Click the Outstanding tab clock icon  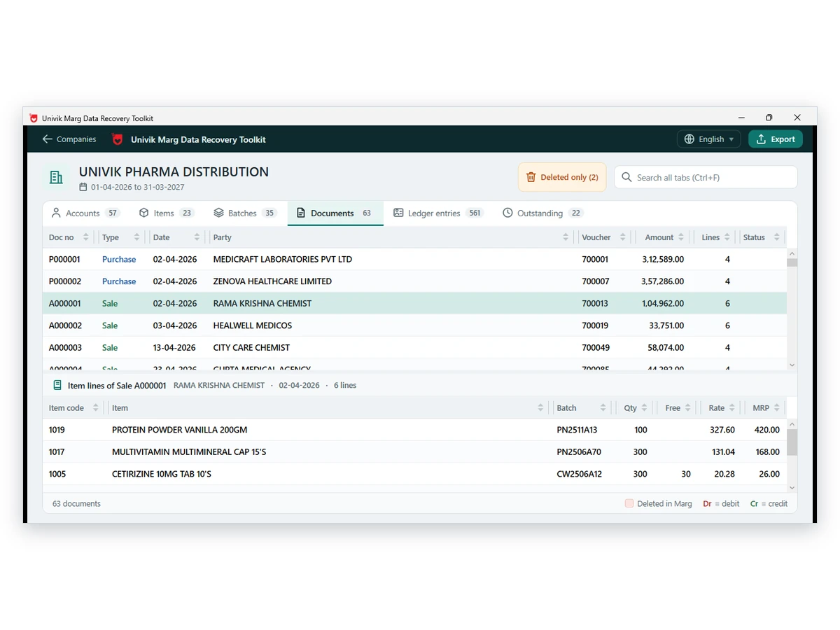tap(507, 213)
